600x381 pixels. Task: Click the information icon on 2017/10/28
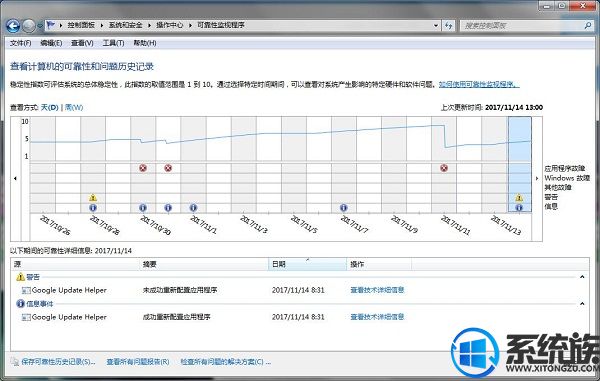click(93, 208)
